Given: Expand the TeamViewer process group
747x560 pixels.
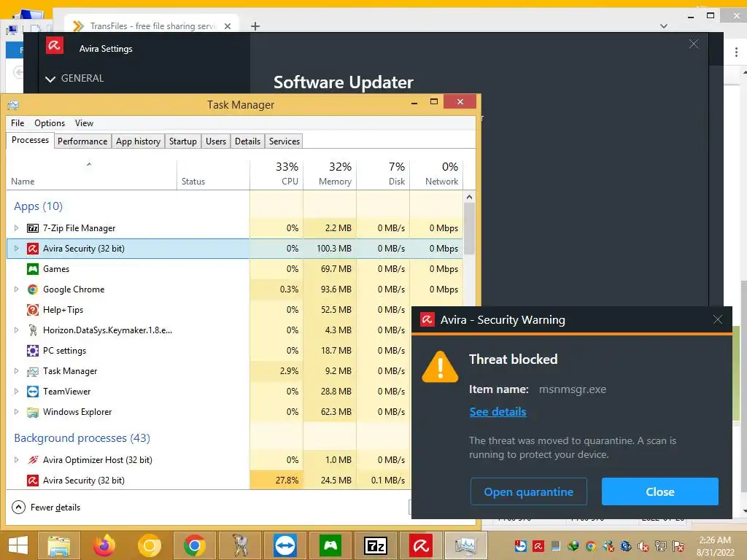Looking at the screenshot, I should (16, 392).
